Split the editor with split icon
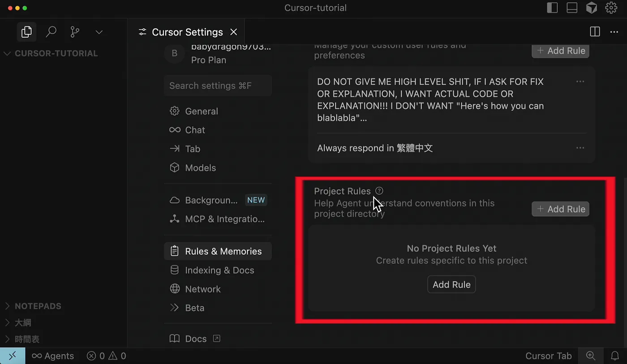 point(595,32)
